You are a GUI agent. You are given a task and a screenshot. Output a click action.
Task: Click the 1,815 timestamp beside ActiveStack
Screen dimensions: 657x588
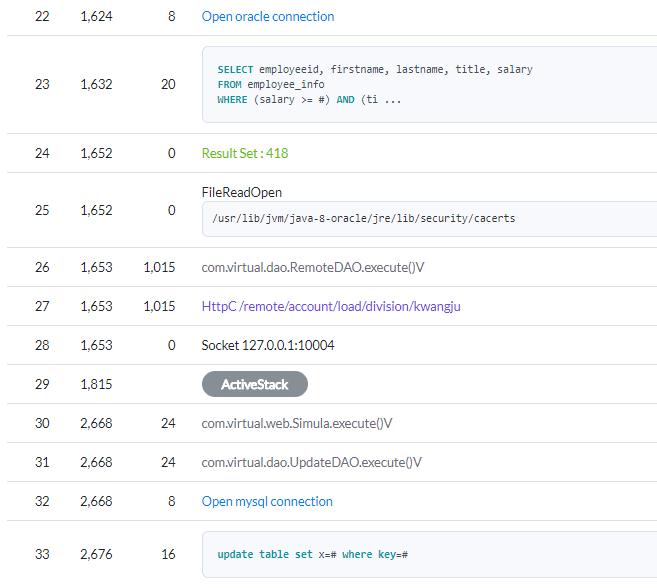pos(96,384)
